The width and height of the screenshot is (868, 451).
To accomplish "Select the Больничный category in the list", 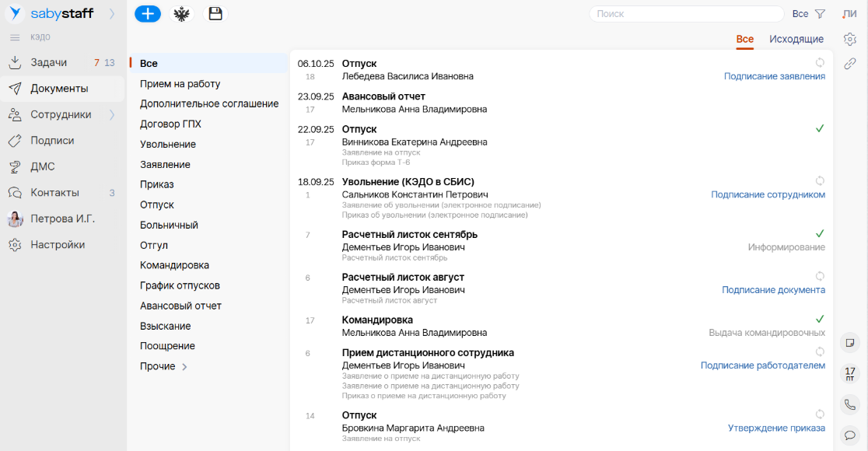I will click(x=169, y=226).
